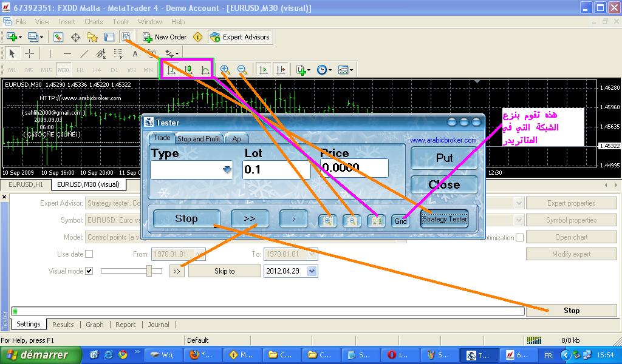Click the Price input field

point(354,168)
